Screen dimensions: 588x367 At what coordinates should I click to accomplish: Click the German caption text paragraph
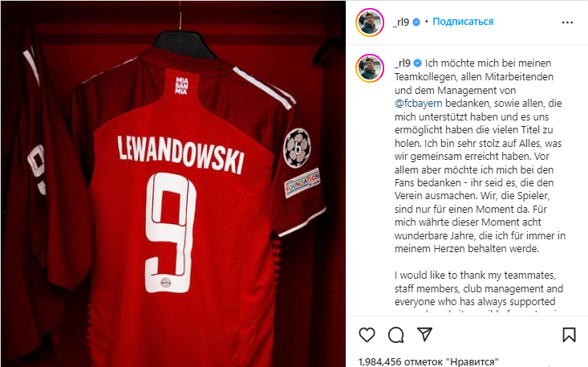coord(480,156)
